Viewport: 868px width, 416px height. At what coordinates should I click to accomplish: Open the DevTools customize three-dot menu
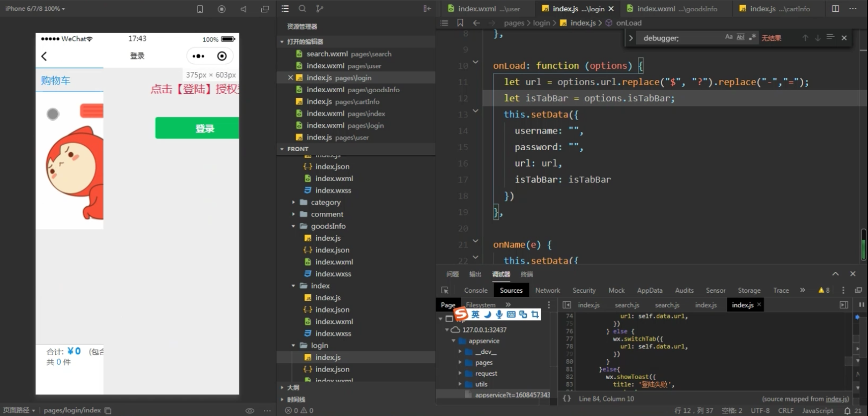[843, 290]
